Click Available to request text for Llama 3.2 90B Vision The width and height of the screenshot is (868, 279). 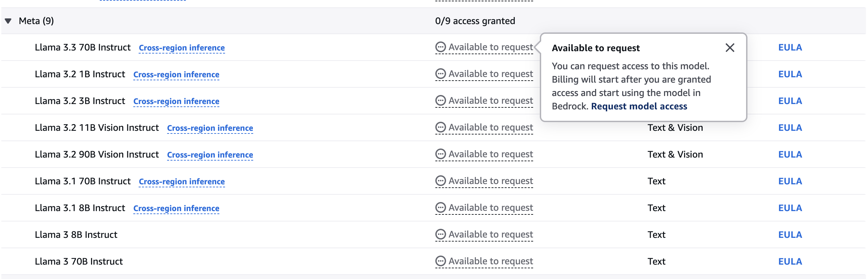[x=491, y=154]
